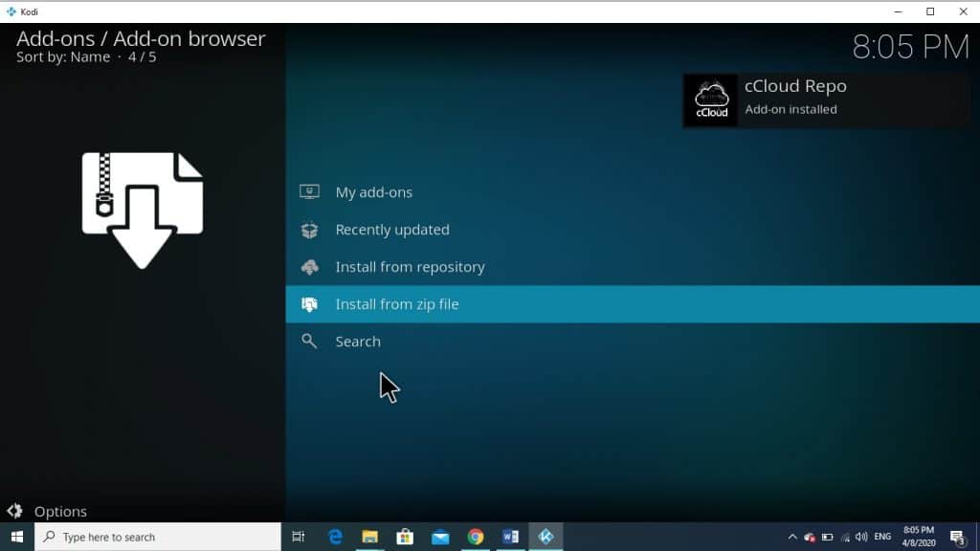Click the My add-ons monitor icon

point(309,191)
